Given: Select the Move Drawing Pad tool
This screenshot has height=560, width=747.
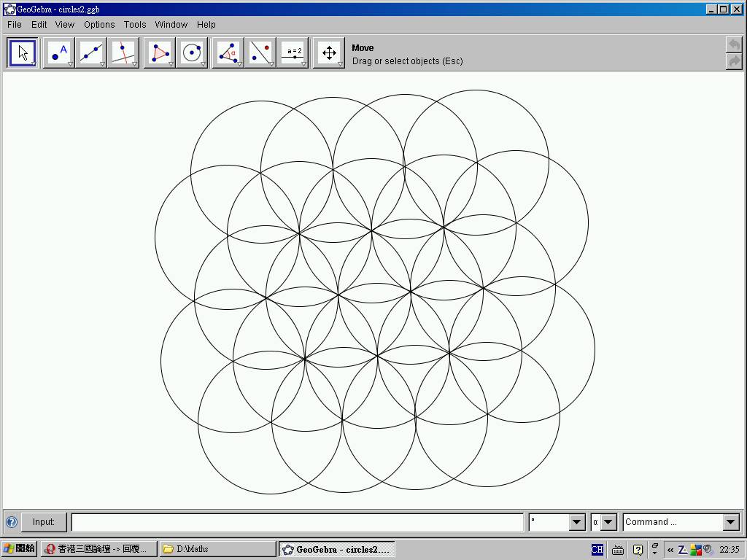Looking at the screenshot, I should coord(329,52).
